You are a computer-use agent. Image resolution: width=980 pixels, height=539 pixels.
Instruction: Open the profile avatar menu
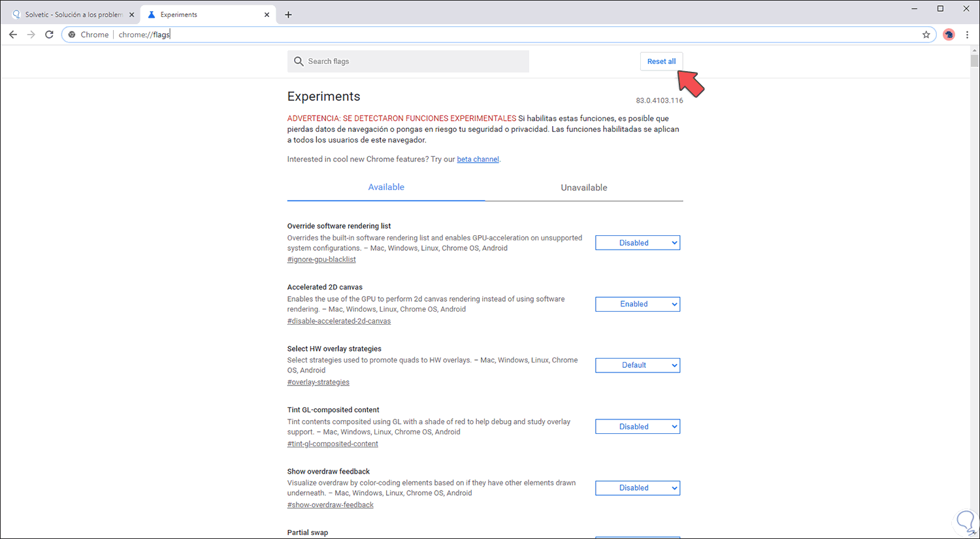tap(949, 35)
